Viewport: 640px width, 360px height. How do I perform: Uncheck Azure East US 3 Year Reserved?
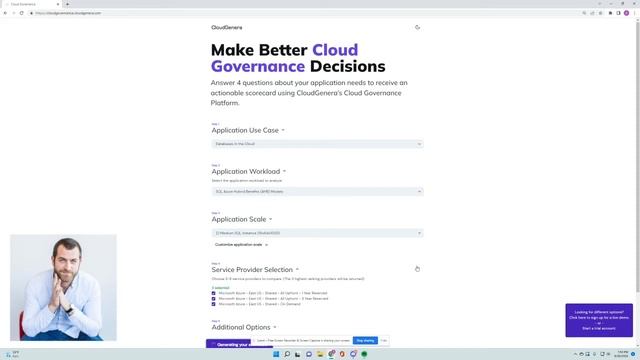pos(213,298)
